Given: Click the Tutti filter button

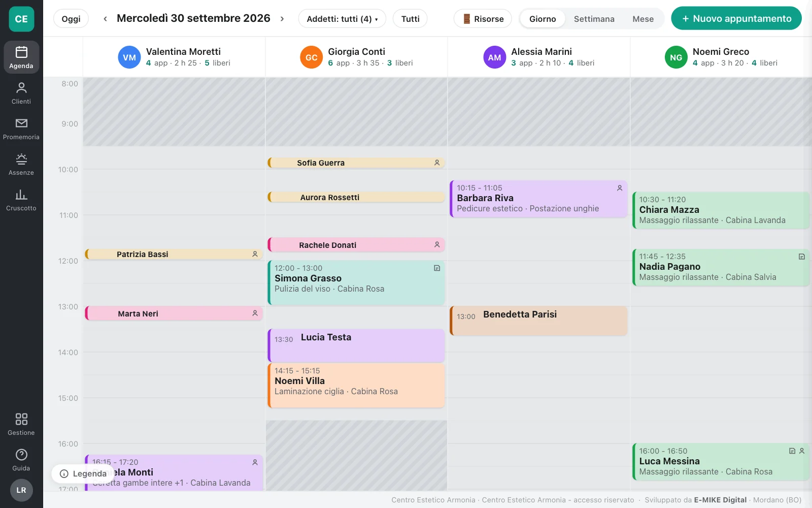Looking at the screenshot, I should [x=410, y=19].
